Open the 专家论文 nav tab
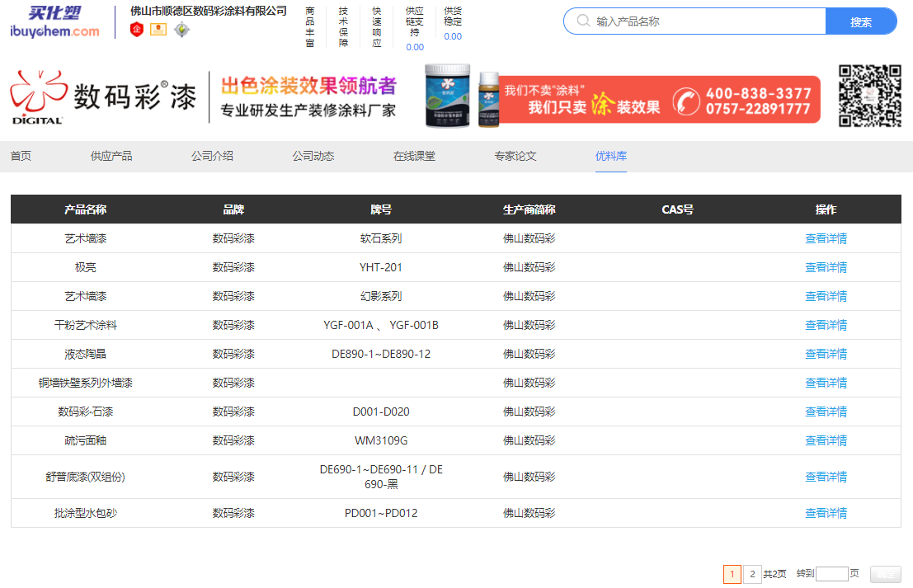913x588 pixels. (x=515, y=156)
